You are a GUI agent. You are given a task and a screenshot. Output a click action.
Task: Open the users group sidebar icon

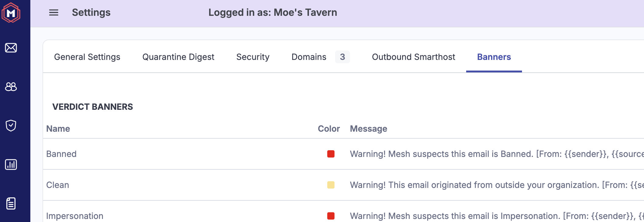click(11, 87)
